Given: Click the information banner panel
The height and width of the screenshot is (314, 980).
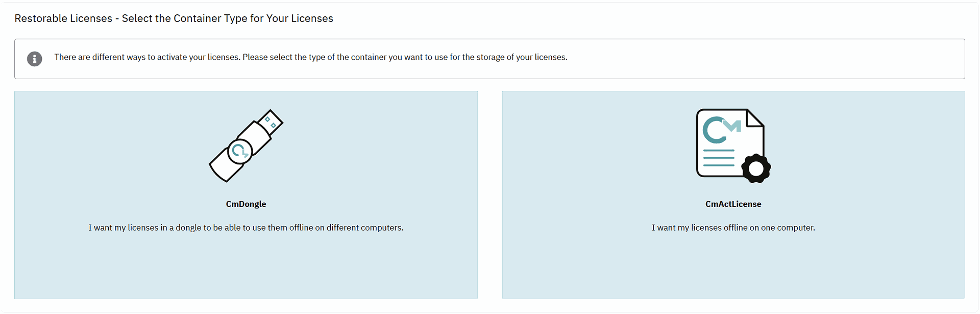Looking at the screenshot, I should pyautogui.click(x=490, y=59).
